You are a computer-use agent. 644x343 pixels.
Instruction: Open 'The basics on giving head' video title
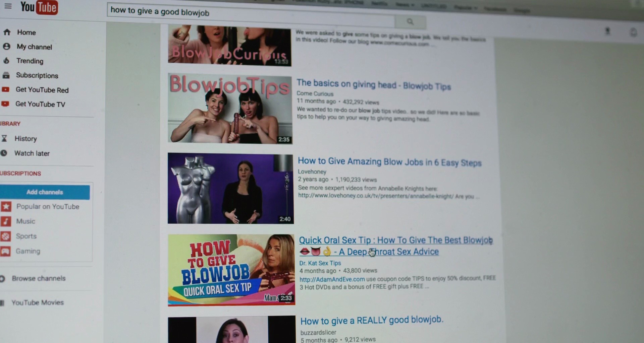(374, 84)
